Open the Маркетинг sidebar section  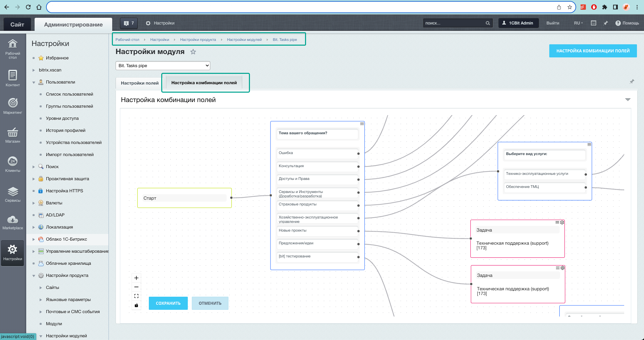(13, 106)
